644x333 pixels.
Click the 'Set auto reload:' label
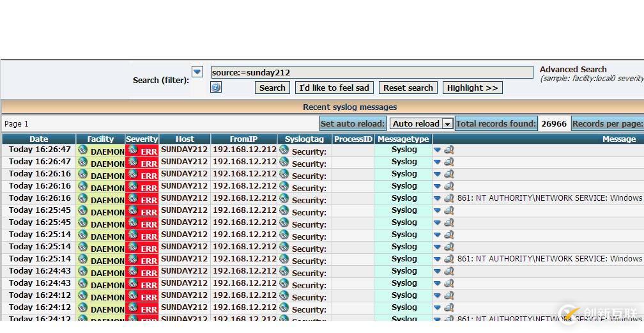pos(353,123)
